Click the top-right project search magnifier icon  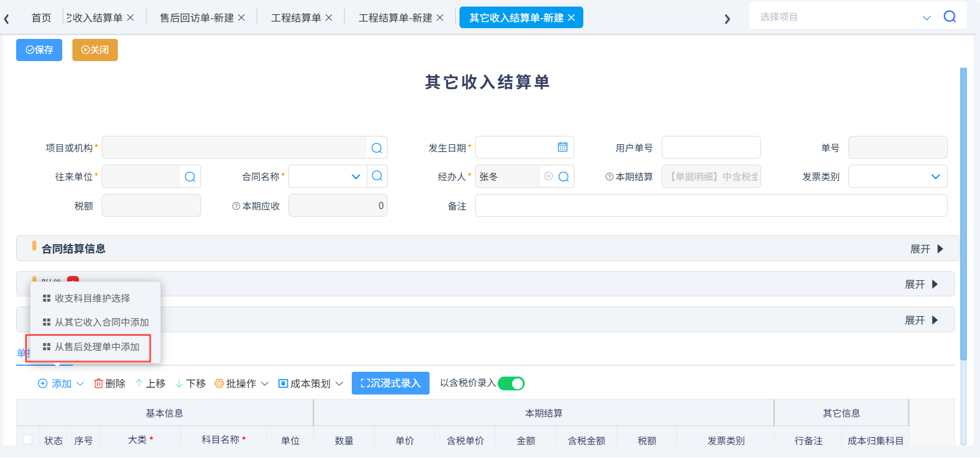tap(949, 17)
